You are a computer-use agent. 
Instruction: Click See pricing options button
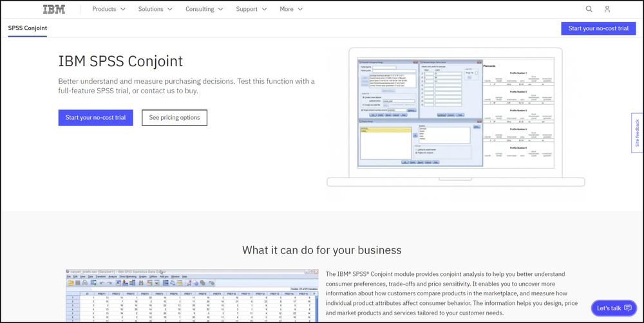175,117
